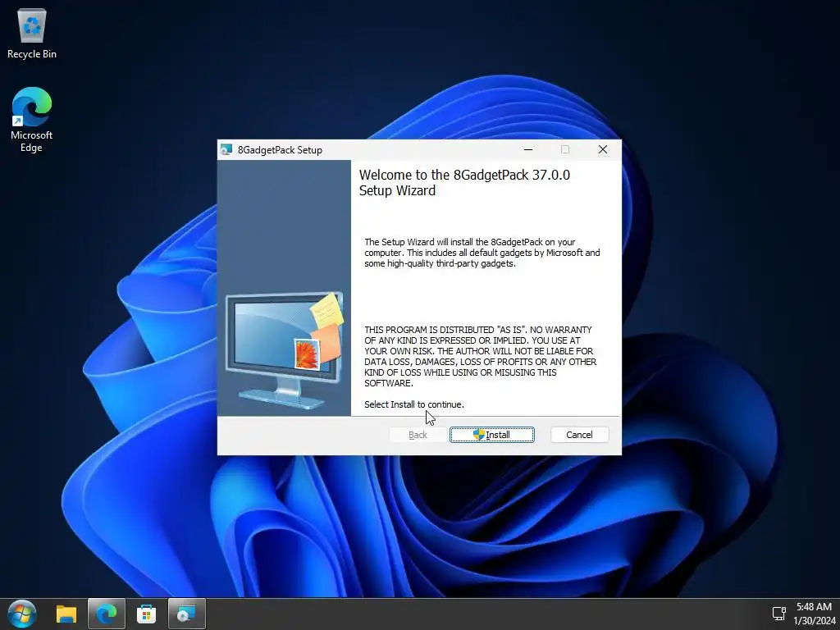Click the disabled Back button
This screenshot has height=630, width=840.
tap(418, 435)
